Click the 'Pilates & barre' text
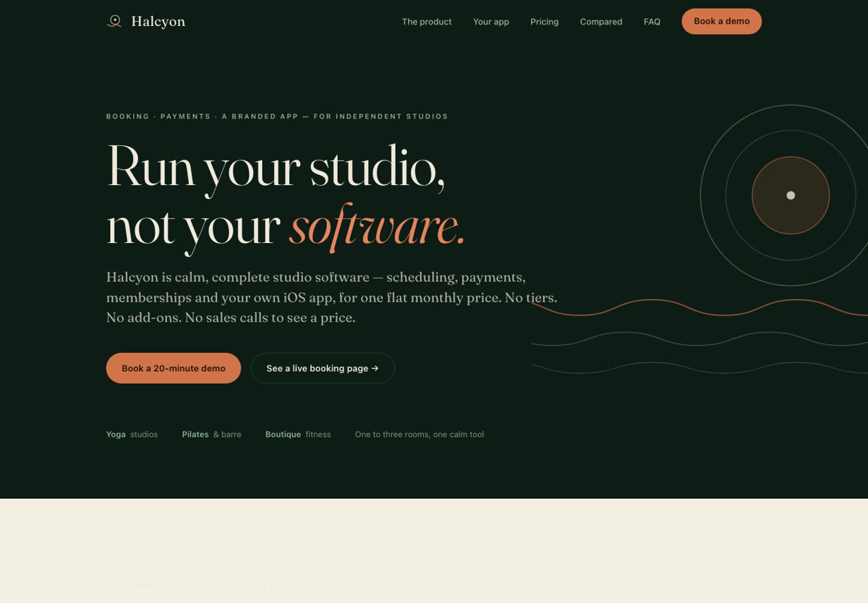Viewport: 868px width, 603px height. click(212, 435)
